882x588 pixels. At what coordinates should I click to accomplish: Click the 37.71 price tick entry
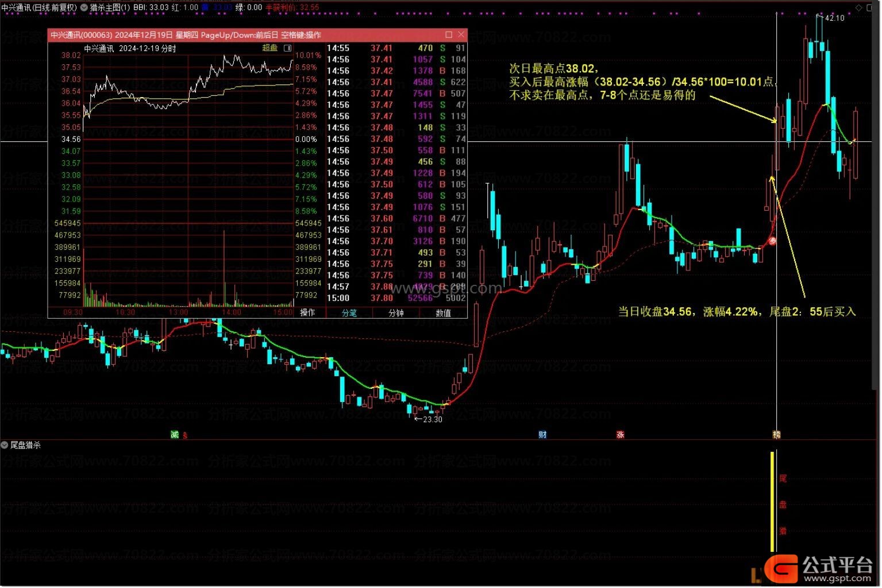pos(382,253)
